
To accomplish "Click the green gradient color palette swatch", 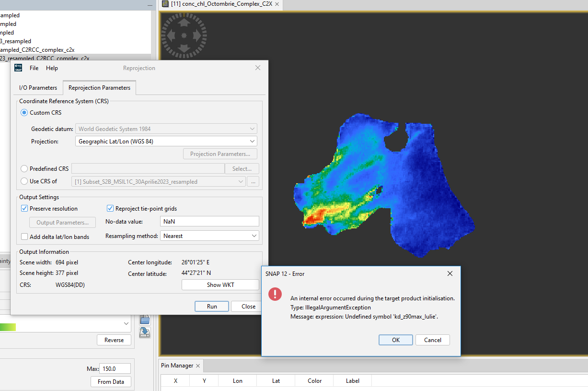I will tap(8, 327).
